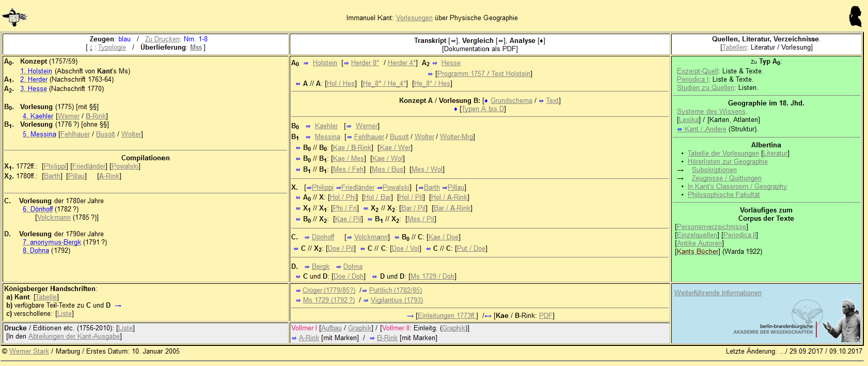Open 'Abteilungen der Kant-Ausgabe' link
This screenshot has width=868, height=366.
coord(74,337)
